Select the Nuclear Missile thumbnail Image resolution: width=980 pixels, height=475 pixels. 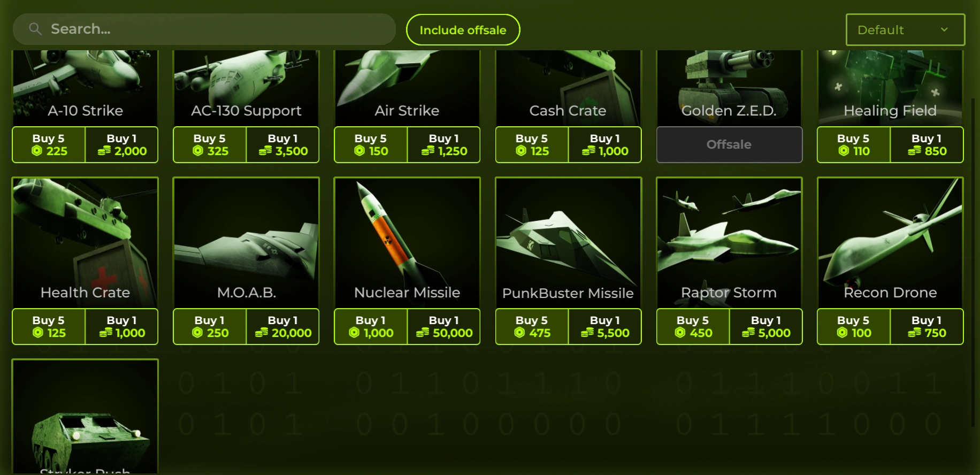pos(407,242)
